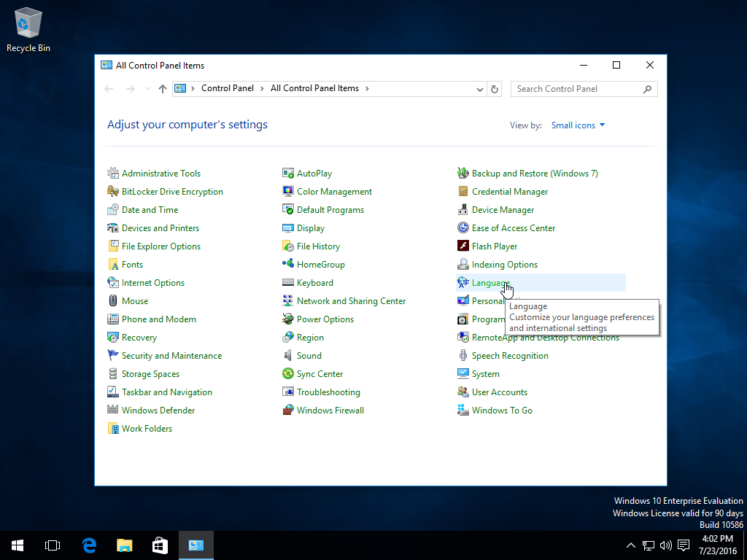Open Network and Sharing Center link
Viewport: 747px width, 560px height.
(351, 301)
